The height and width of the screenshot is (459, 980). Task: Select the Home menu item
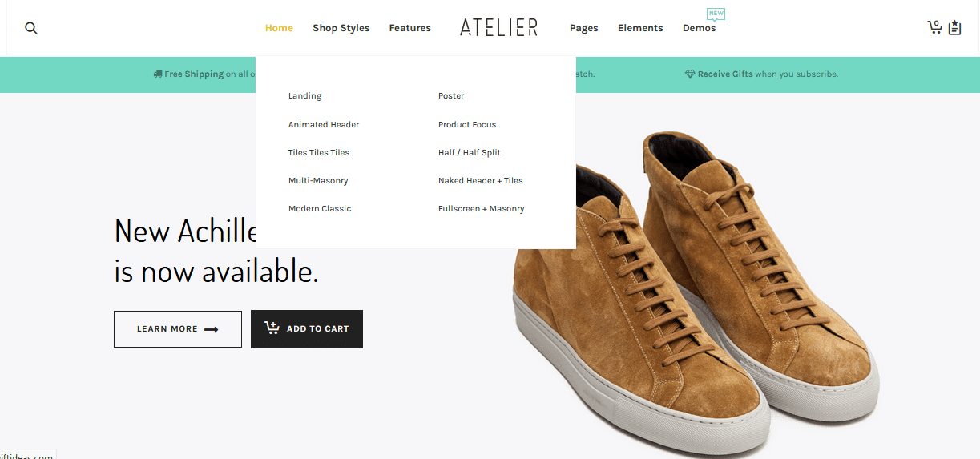click(x=279, y=28)
